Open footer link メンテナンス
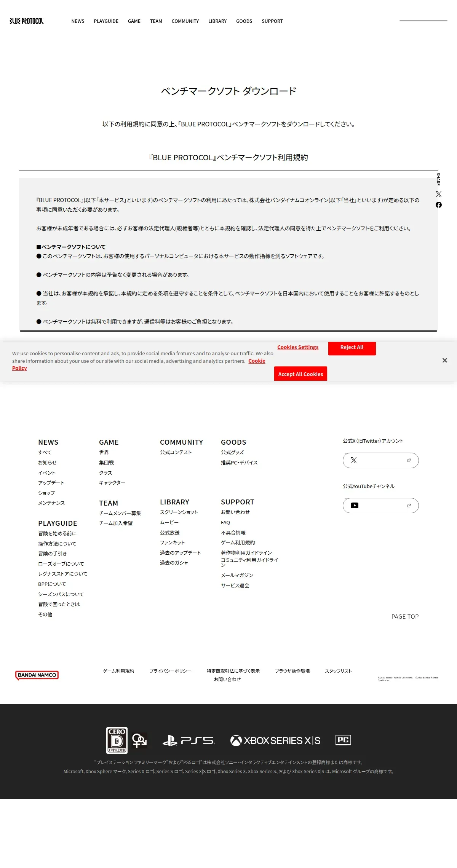 (51, 503)
